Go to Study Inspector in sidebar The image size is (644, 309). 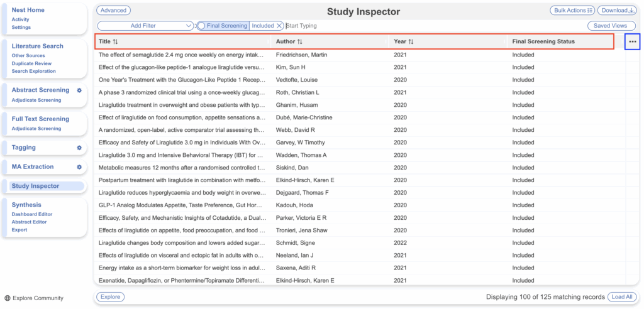35,186
